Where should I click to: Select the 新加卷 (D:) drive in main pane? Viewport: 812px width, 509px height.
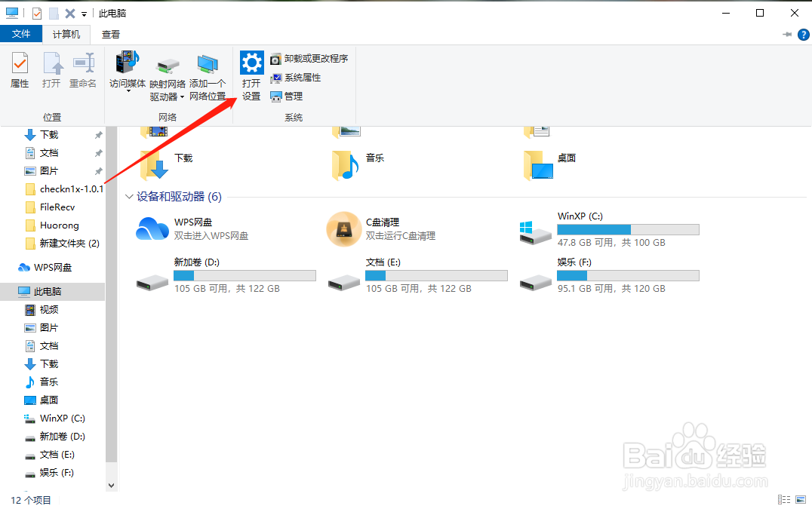point(226,275)
